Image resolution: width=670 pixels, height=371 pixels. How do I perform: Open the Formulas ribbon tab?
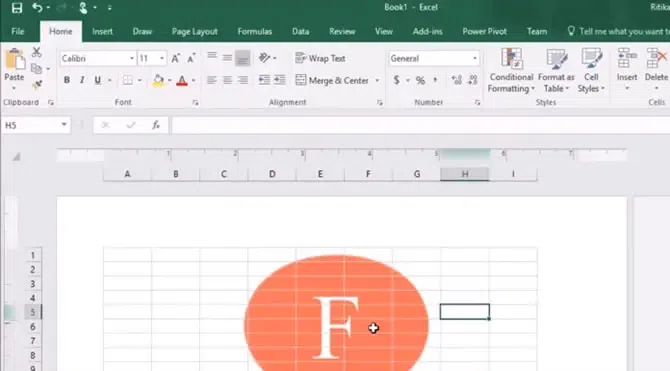(x=254, y=32)
